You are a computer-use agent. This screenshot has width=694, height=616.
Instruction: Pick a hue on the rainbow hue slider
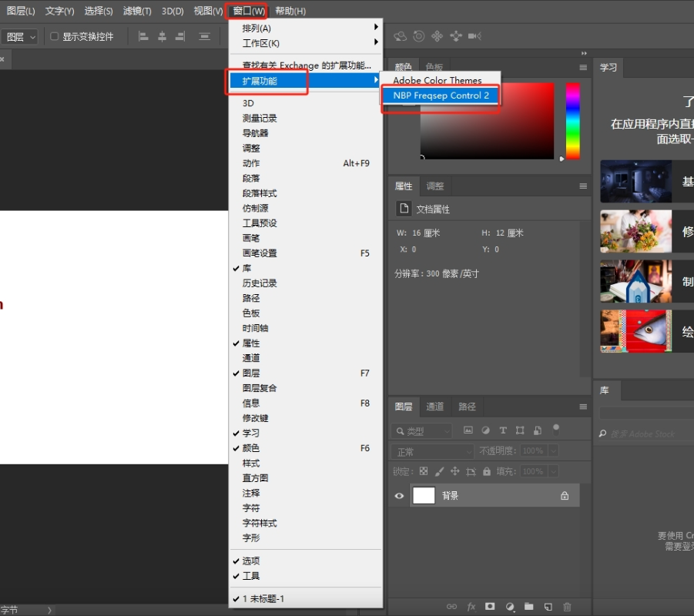(x=573, y=120)
